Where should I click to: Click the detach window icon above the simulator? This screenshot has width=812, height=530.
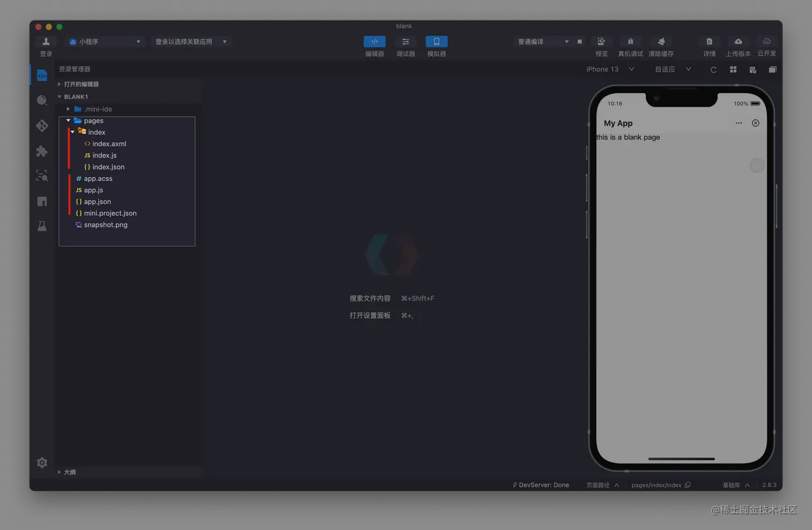pos(772,70)
